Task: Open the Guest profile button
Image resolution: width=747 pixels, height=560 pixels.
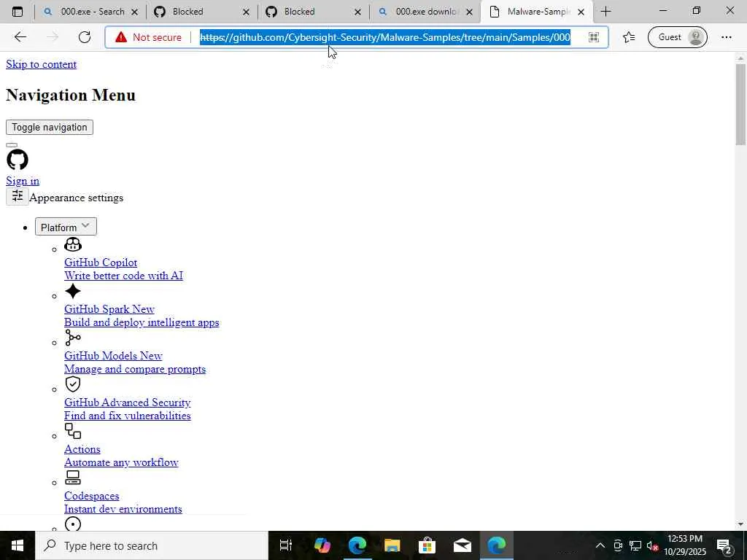Action: [678, 37]
